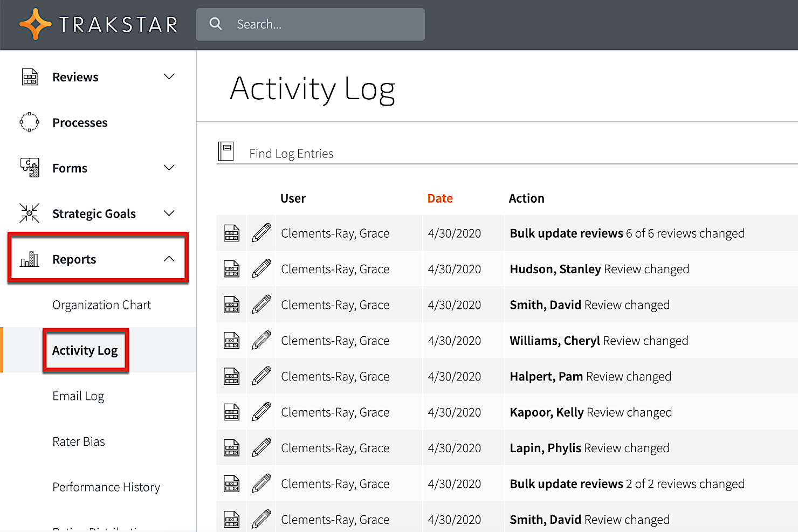
Task: Click the Activity Log page heading
Action: point(313,89)
